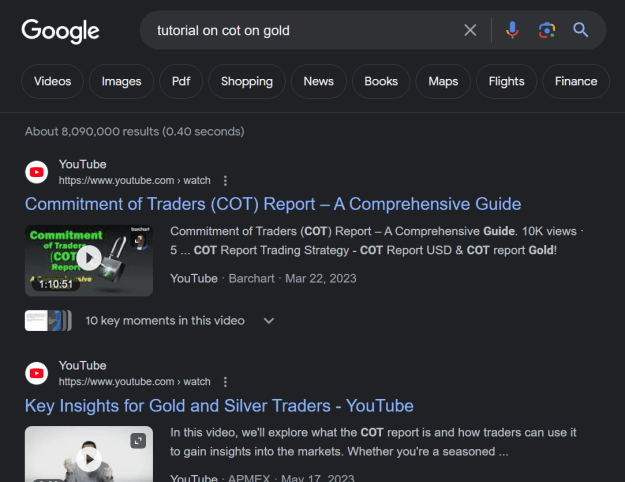This screenshot has height=482, width=625.
Task: Open the Commitment of Traders (COT) Report link
Action: coord(273,204)
